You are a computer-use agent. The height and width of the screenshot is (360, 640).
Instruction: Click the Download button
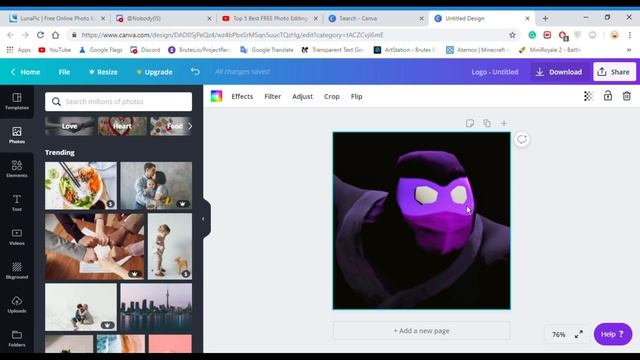559,72
